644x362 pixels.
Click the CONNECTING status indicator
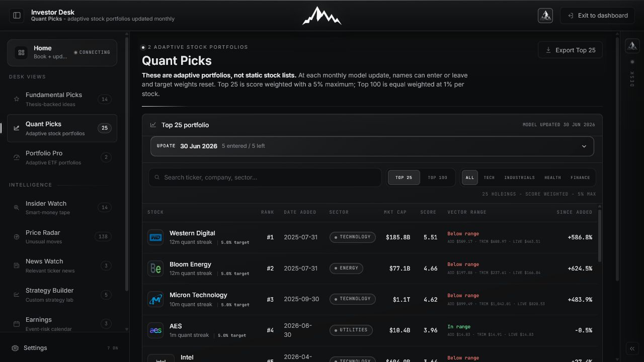(x=92, y=52)
